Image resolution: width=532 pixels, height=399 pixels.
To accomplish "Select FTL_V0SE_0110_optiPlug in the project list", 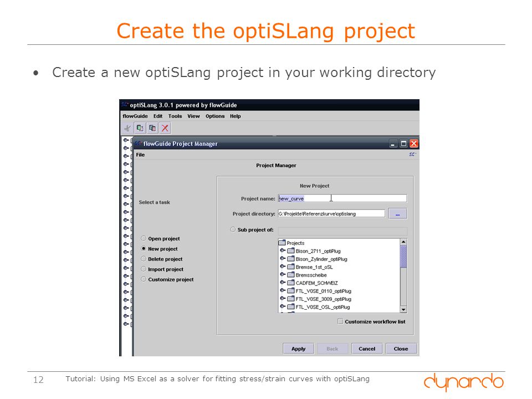I will click(323, 291).
